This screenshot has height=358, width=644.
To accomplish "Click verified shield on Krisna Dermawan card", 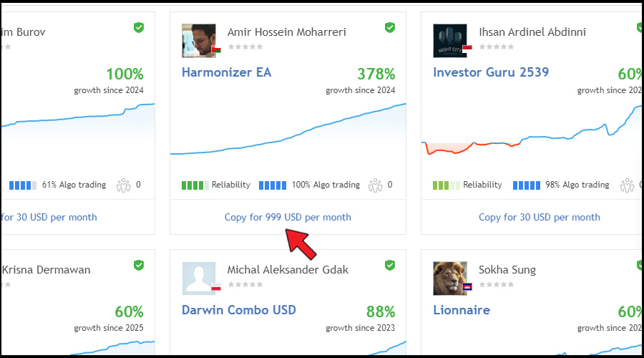I will (x=139, y=266).
